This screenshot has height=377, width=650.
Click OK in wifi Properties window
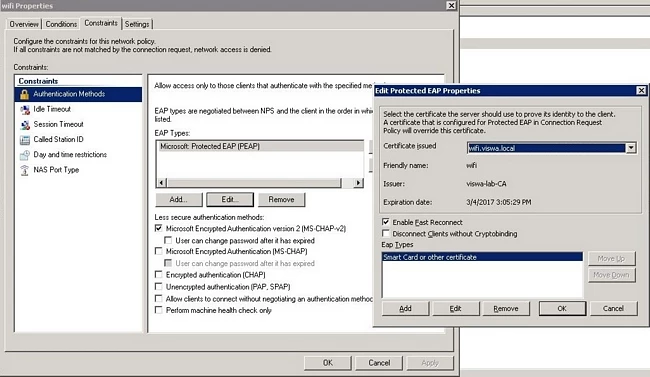[x=328, y=363]
